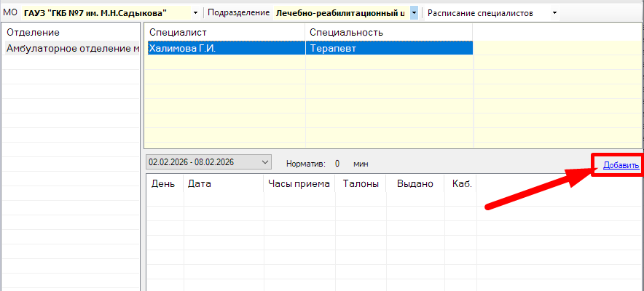Select the Амбулаторное отделение row
The height and width of the screenshot is (291, 644).
coord(71,49)
